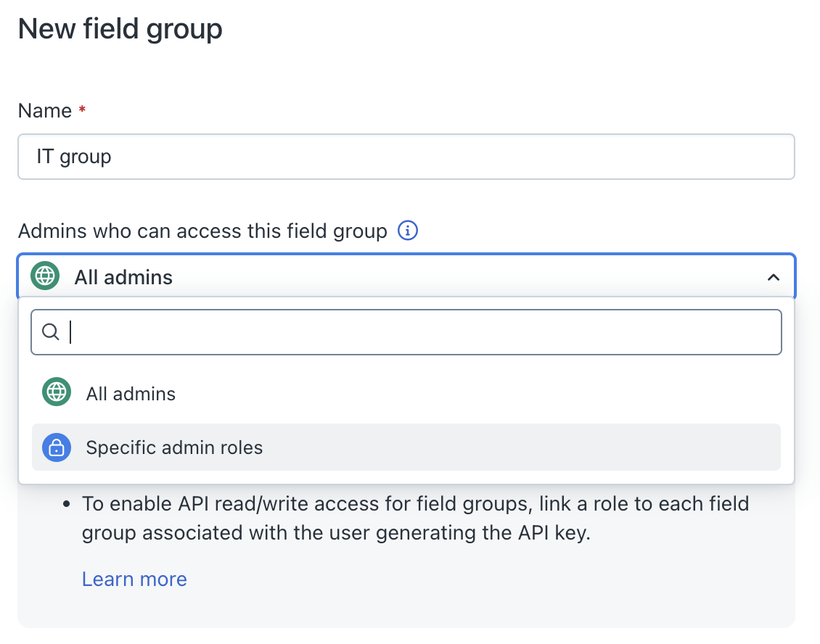The width and height of the screenshot is (820, 644).
Task: Click the globe icon in the selected dropdown value
Action: (x=45, y=276)
